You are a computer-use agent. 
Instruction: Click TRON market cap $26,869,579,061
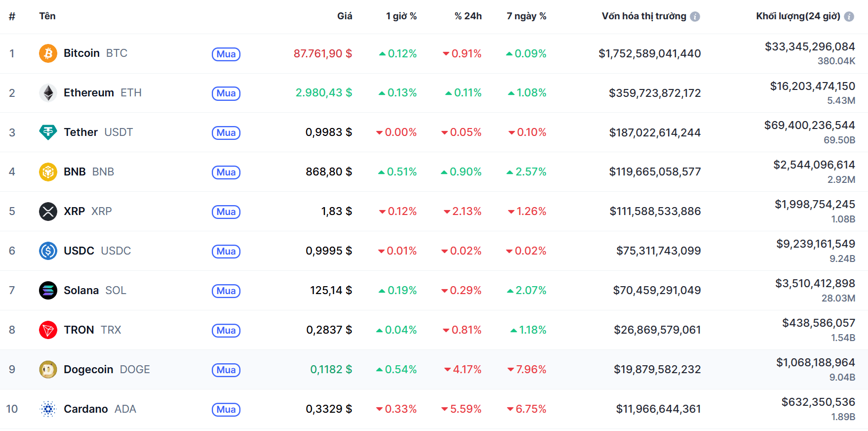(x=657, y=330)
